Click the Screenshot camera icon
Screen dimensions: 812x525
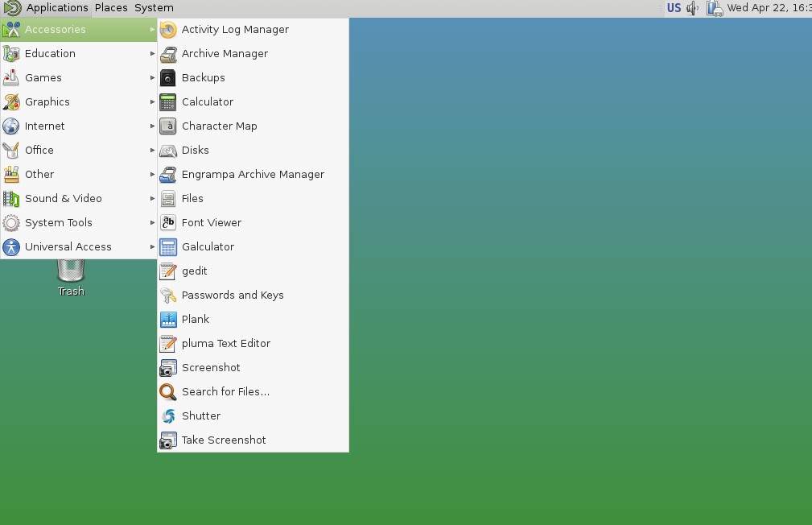coord(167,368)
